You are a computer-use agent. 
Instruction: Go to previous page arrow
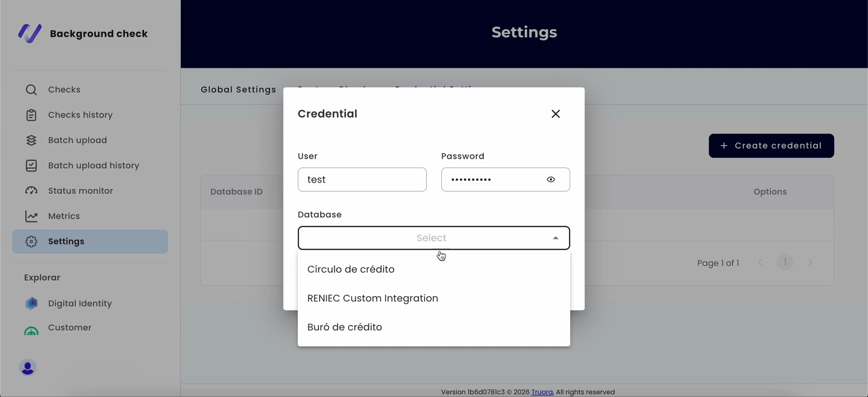point(760,262)
